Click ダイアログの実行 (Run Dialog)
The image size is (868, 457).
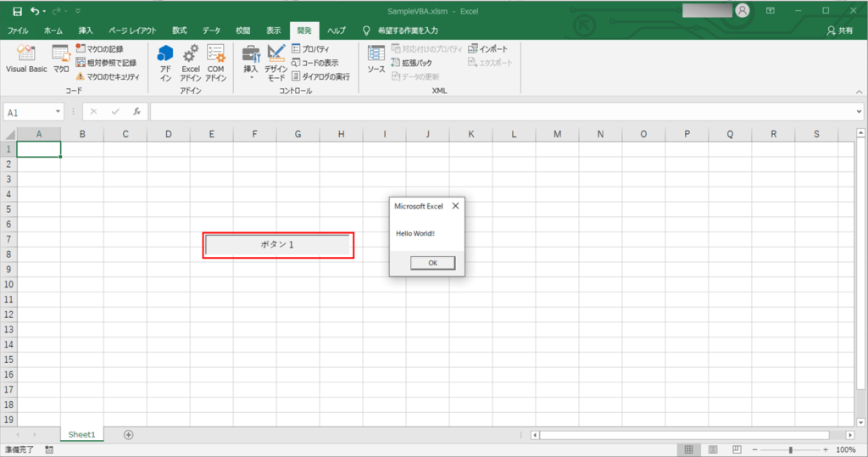[320, 76]
